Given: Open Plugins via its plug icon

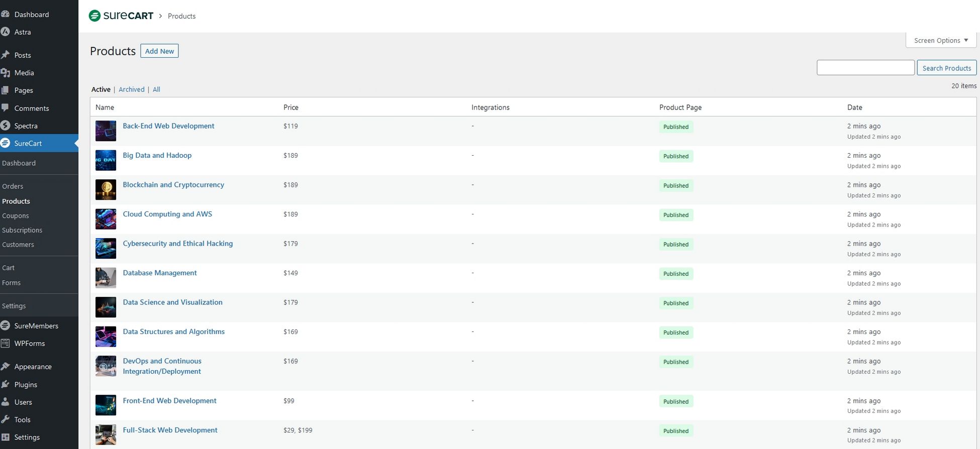Looking at the screenshot, I should point(6,384).
